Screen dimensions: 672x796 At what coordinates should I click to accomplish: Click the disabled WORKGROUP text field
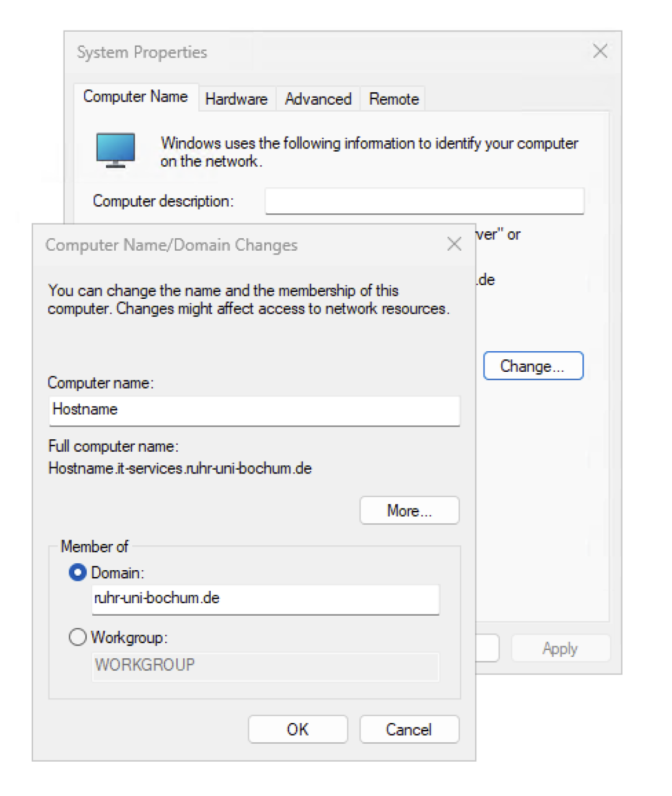(266, 666)
